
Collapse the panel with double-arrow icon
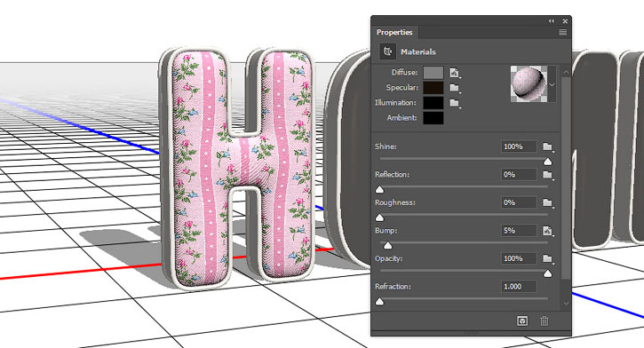(x=552, y=21)
